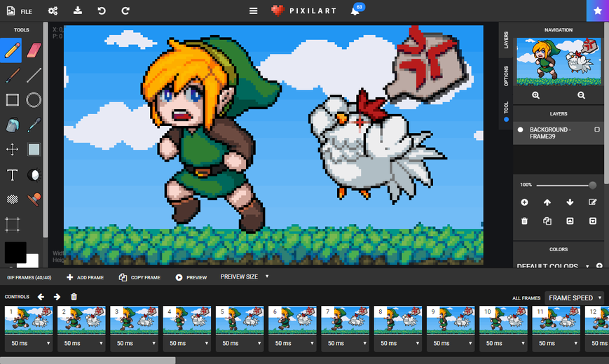Select the Stamp tool
Image resolution: width=609 pixels, height=364 pixels.
click(x=34, y=199)
